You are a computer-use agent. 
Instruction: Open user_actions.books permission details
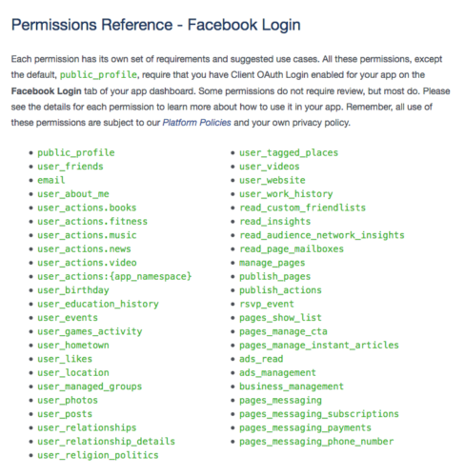coord(87,208)
